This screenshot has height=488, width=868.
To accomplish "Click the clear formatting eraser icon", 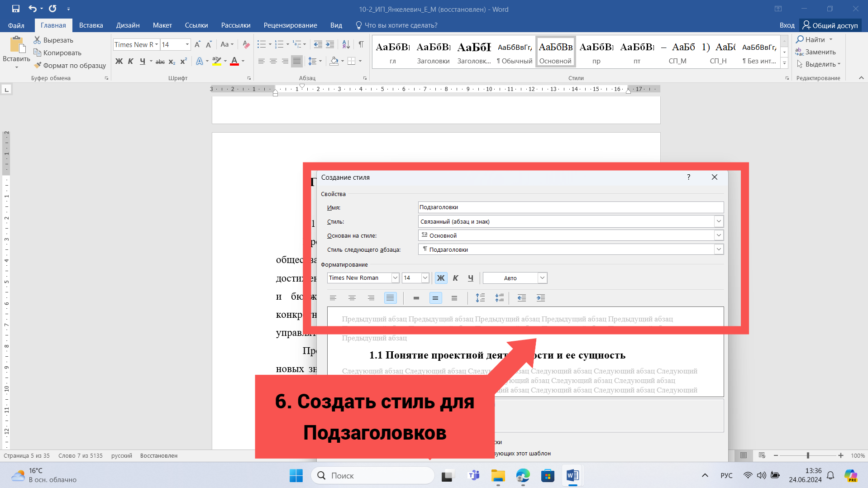I will 246,44.
